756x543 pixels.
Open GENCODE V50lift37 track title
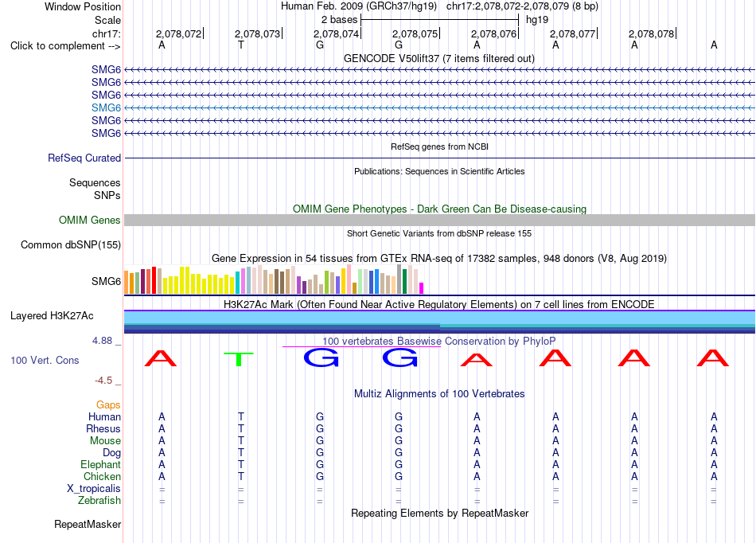pyautogui.click(x=439, y=59)
